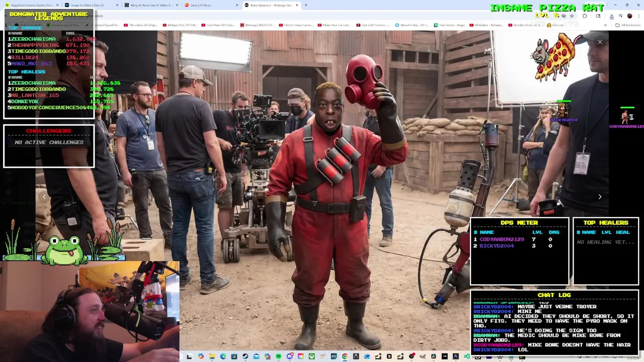Open the Chrome three-dot menu
The width and height of the screenshot is (644, 362).
point(639,16)
